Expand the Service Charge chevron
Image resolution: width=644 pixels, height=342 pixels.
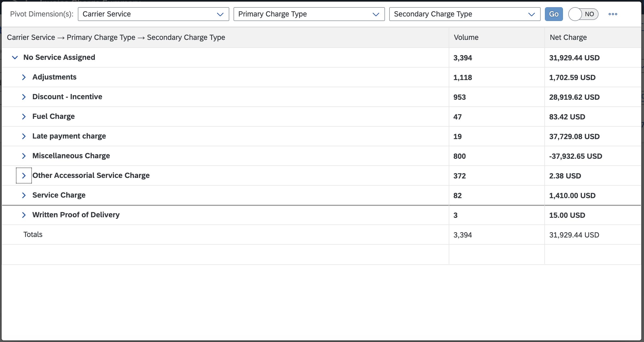(24, 195)
